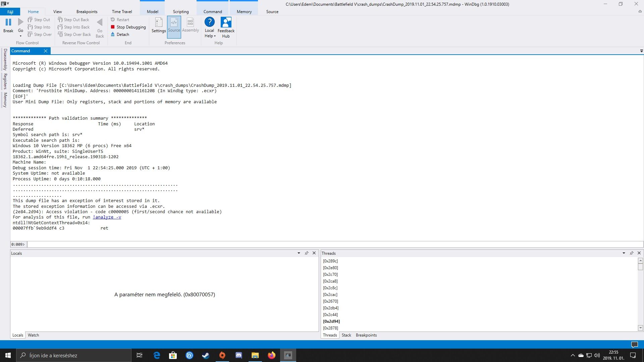
Task: Open the Fájl menu button
Action: click(10, 12)
